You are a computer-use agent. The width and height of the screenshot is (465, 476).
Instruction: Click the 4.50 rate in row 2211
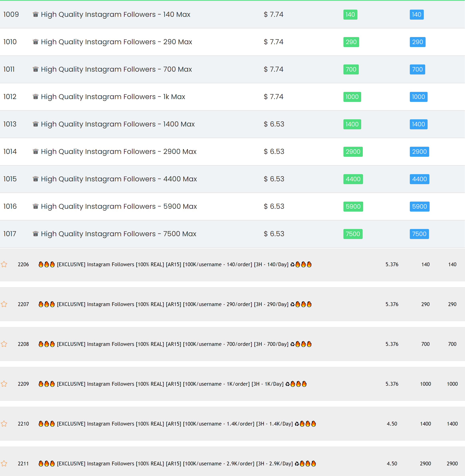click(392, 464)
